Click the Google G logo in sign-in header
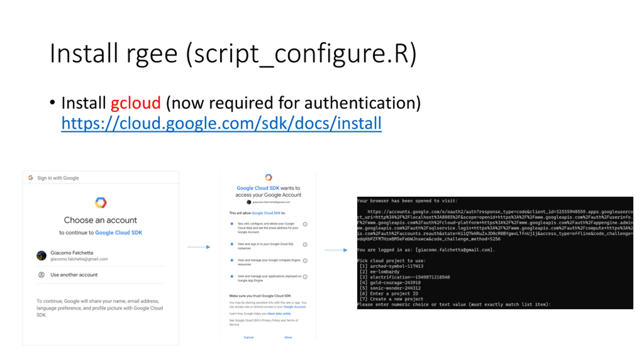The height and width of the screenshot is (362, 644). click(x=31, y=178)
